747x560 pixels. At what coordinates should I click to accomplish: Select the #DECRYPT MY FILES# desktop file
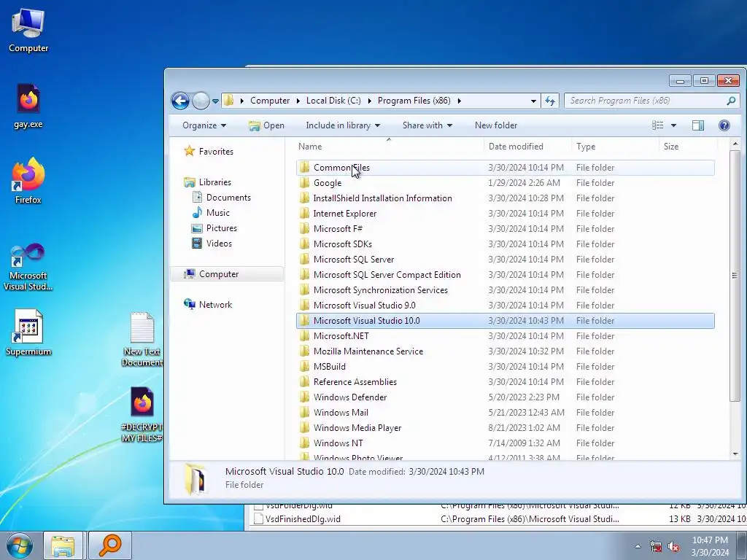(x=142, y=414)
